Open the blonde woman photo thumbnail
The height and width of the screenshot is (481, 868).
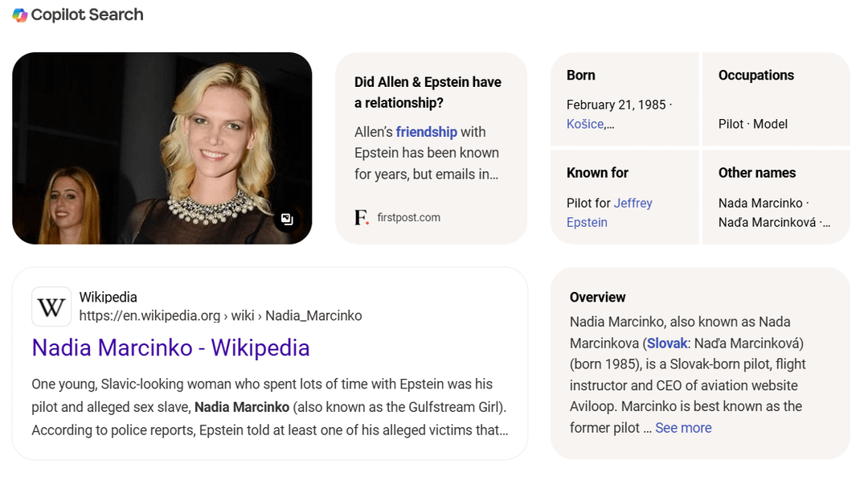click(161, 148)
